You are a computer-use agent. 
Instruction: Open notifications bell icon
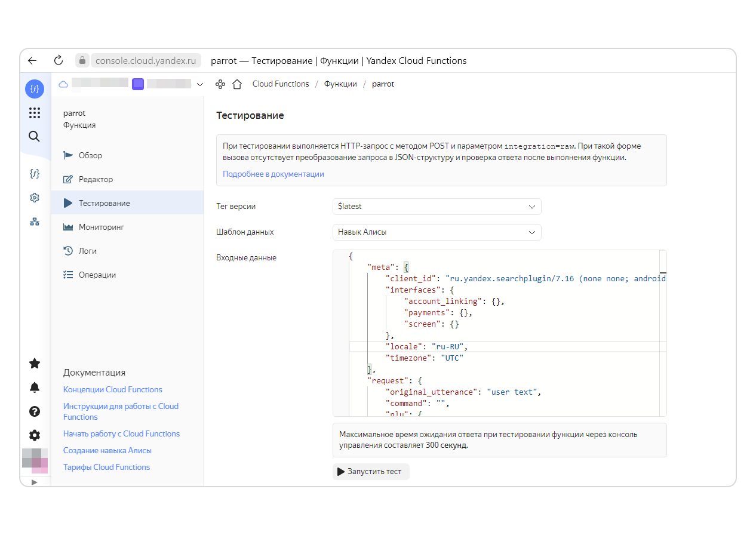(35, 388)
